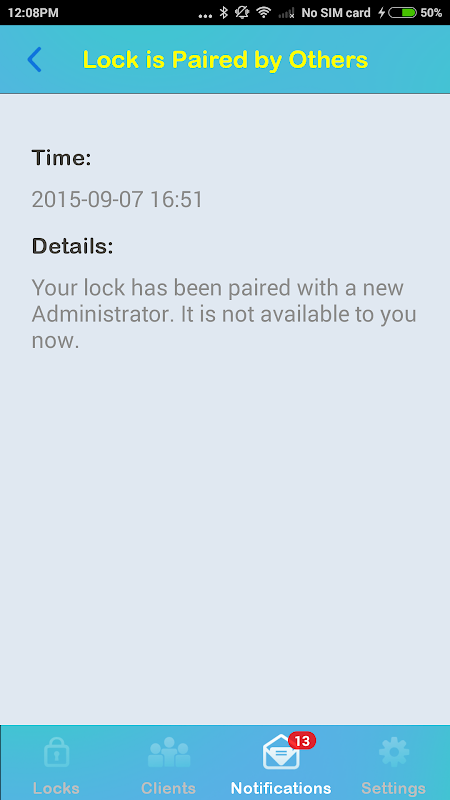This screenshot has width=450, height=800.
Task: Open the Locks padlock icon
Action: tap(56, 752)
